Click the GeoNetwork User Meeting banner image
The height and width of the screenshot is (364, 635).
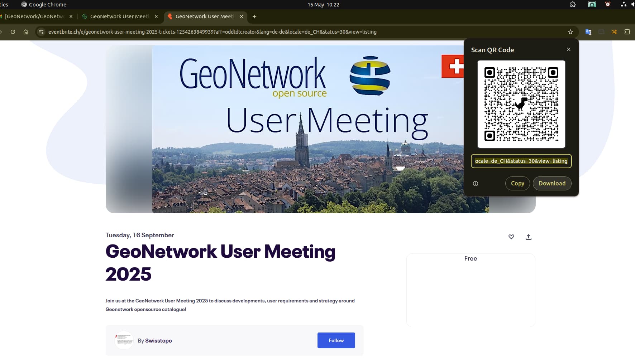320,129
